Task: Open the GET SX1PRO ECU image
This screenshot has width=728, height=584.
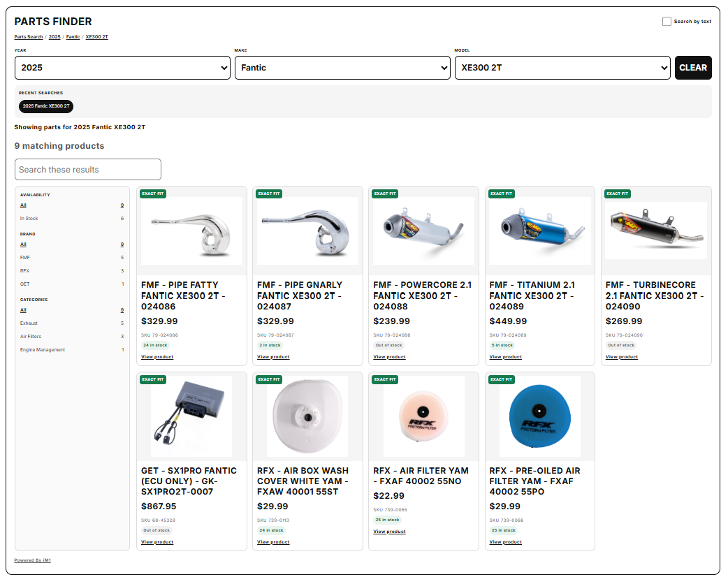Action: [x=191, y=416]
